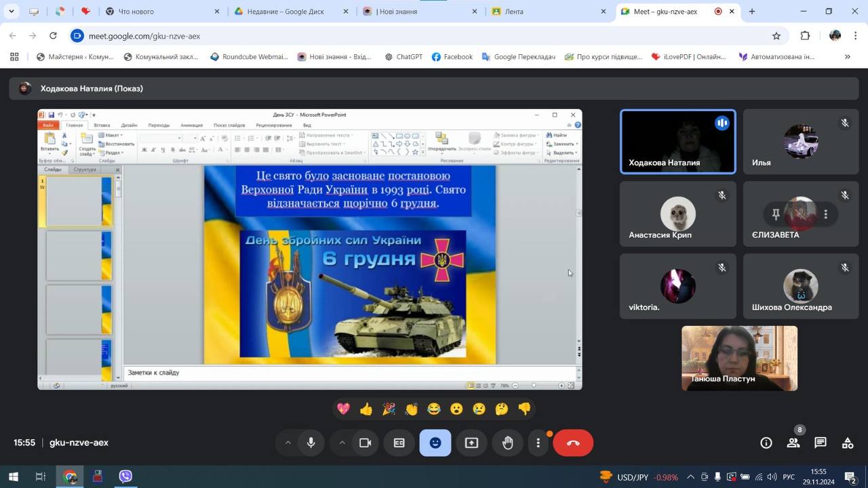Click the present screen button
The image size is (868, 488).
471,443
